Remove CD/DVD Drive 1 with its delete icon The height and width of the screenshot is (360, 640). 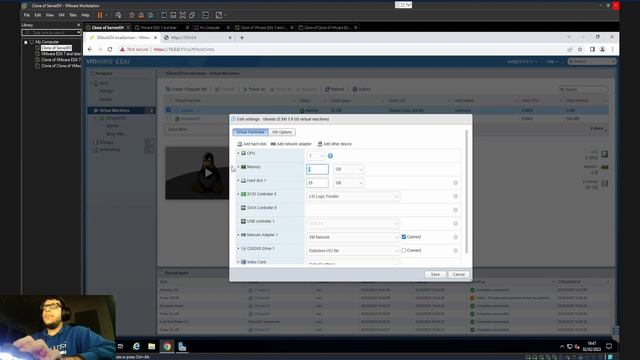click(456, 251)
